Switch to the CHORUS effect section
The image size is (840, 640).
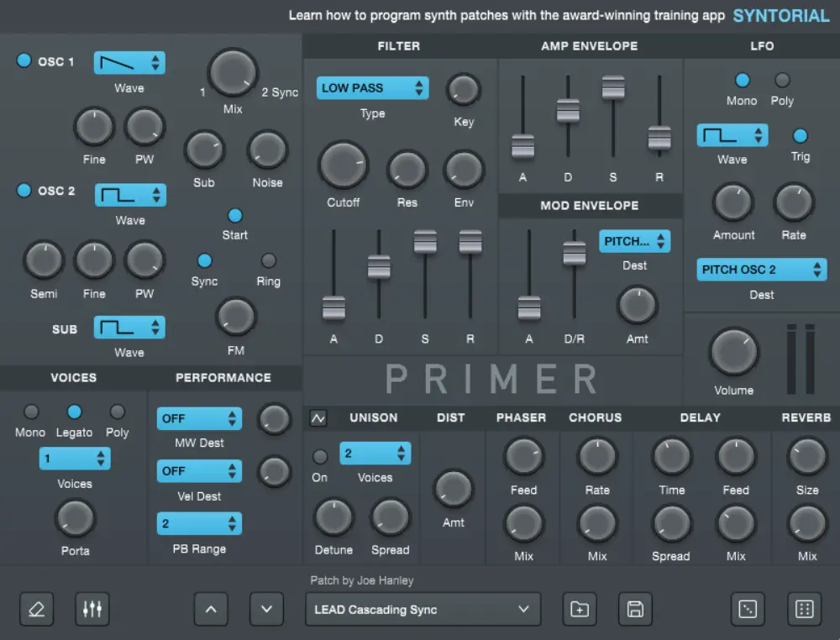pyautogui.click(x=596, y=417)
